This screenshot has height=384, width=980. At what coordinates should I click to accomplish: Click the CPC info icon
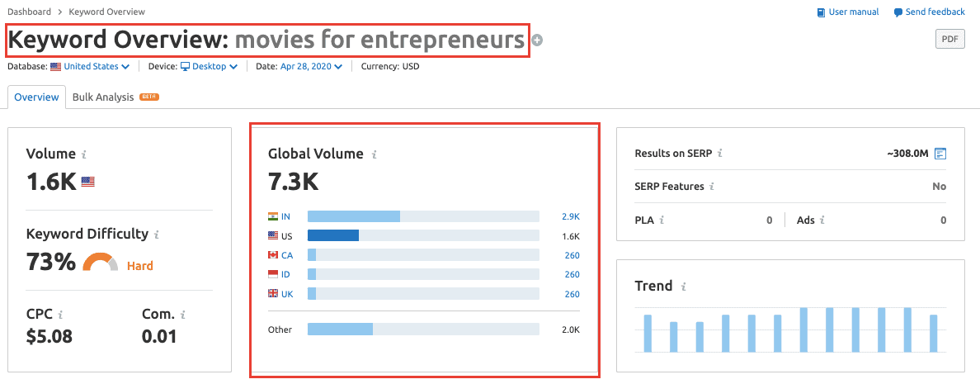[60, 315]
